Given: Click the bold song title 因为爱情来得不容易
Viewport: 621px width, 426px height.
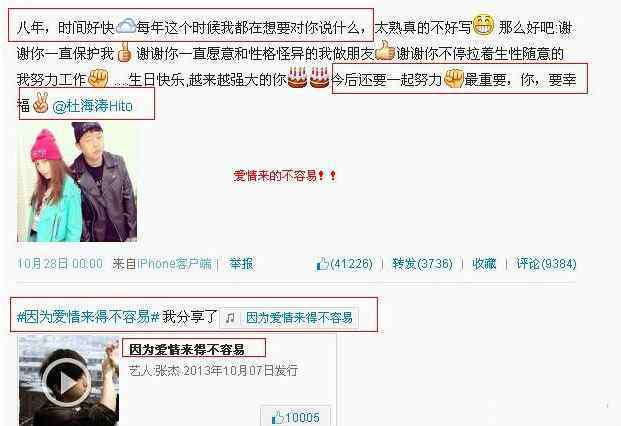Looking at the screenshot, I should [x=187, y=350].
